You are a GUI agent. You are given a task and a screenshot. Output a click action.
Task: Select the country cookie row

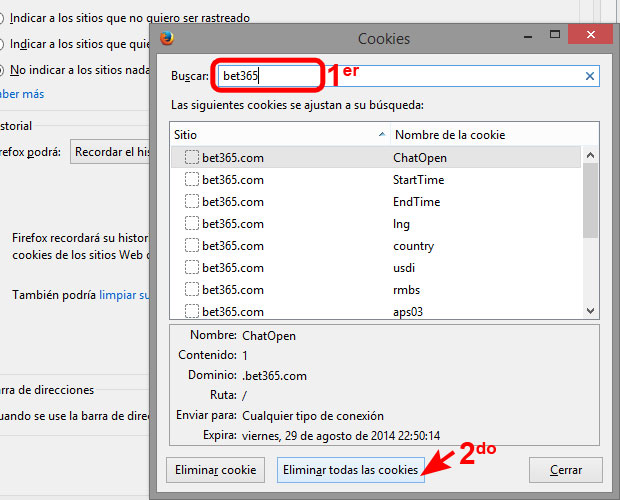pos(376,245)
